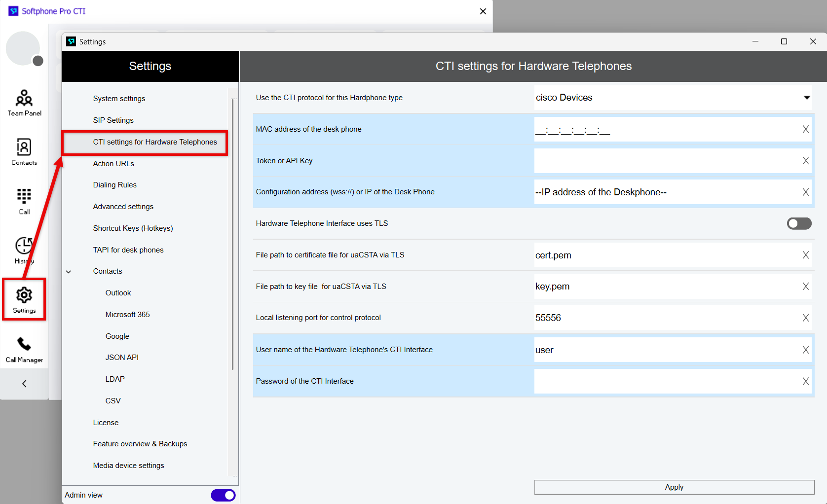Open License settings
Screen dimensions: 827x504
click(x=106, y=423)
